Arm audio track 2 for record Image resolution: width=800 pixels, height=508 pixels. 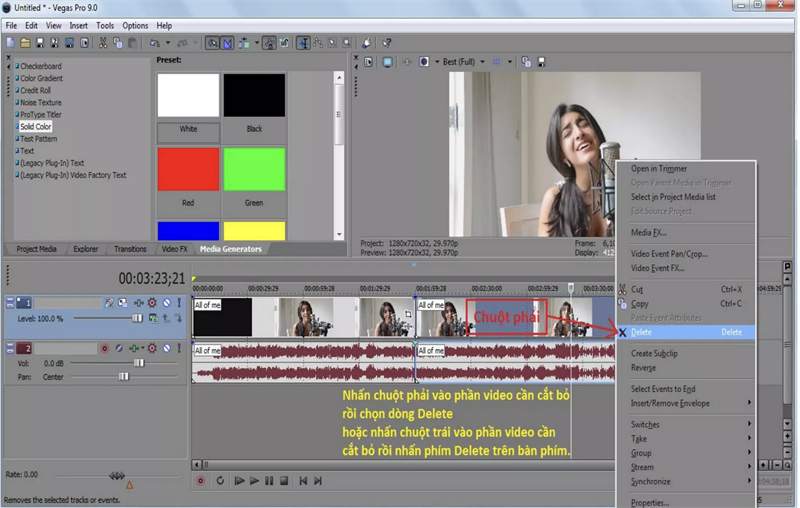click(x=105, y=348)
